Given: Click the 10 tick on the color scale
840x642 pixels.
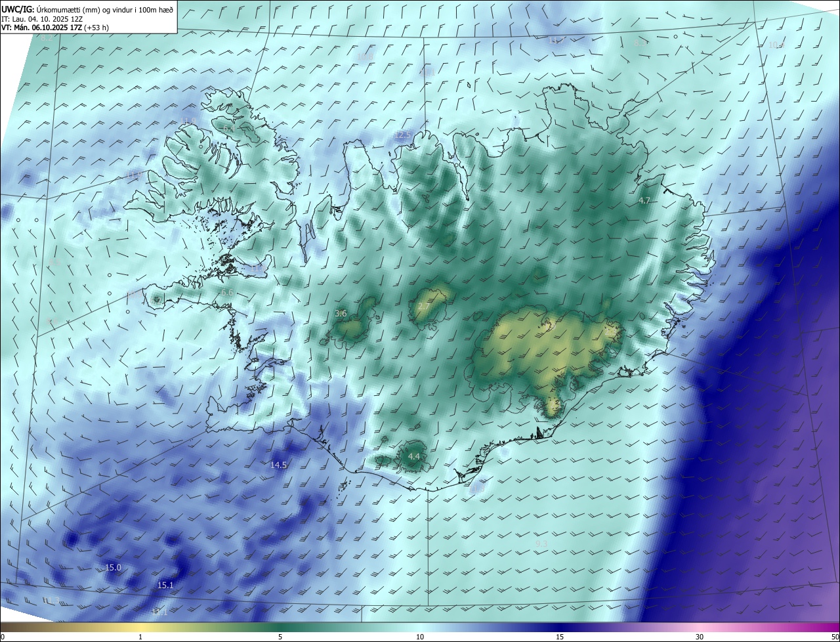Looking at the screenshot, I should tap(420, 637).
